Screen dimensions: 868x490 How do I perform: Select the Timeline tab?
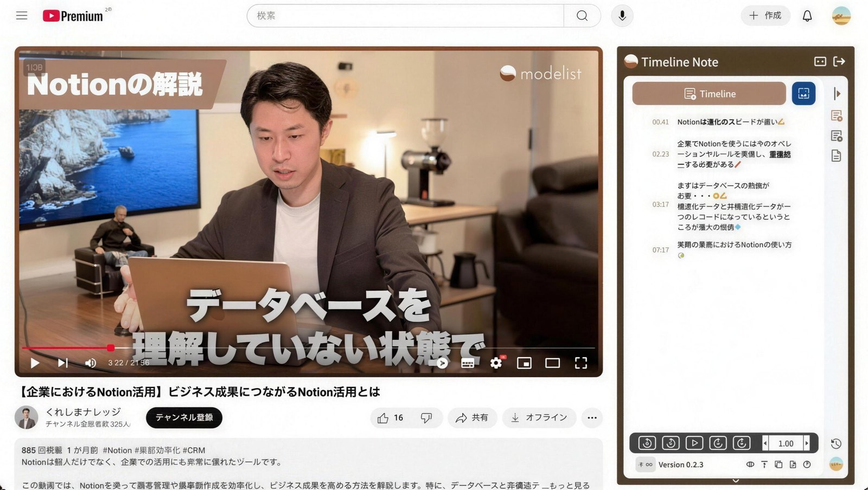(709, 94)
